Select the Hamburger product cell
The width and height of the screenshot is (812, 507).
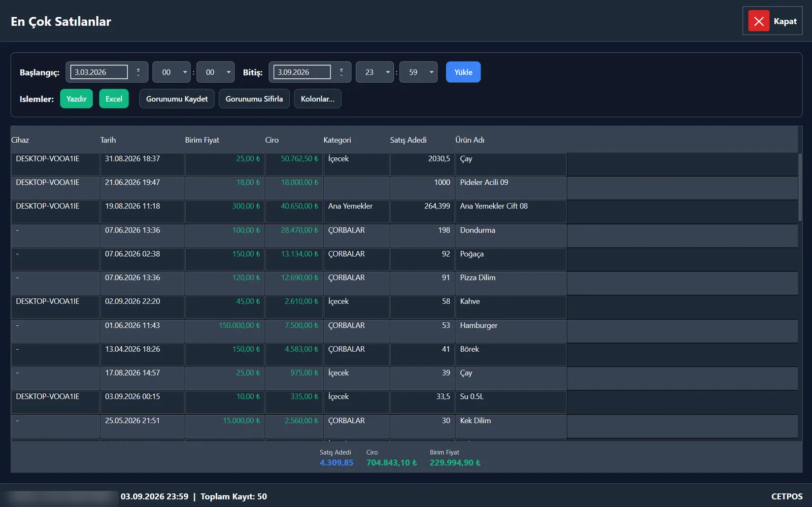(511, 331)
